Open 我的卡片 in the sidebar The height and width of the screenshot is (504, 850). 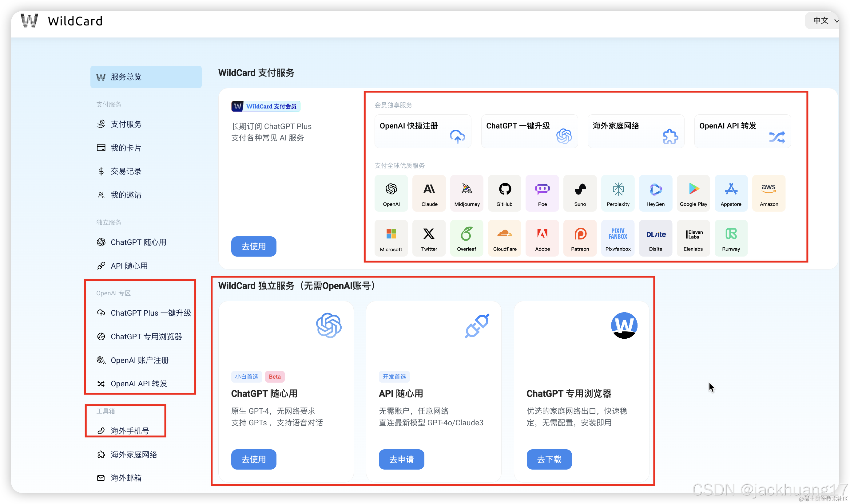(x=126, y=148)
